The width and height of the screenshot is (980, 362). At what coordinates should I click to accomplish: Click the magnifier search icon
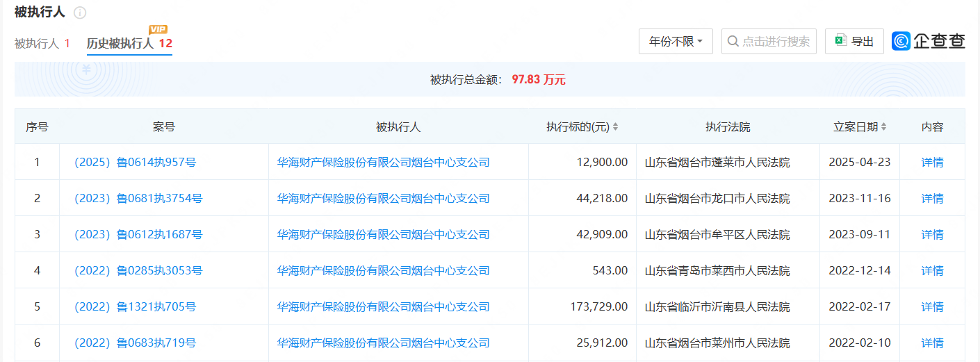coord(733,42)
